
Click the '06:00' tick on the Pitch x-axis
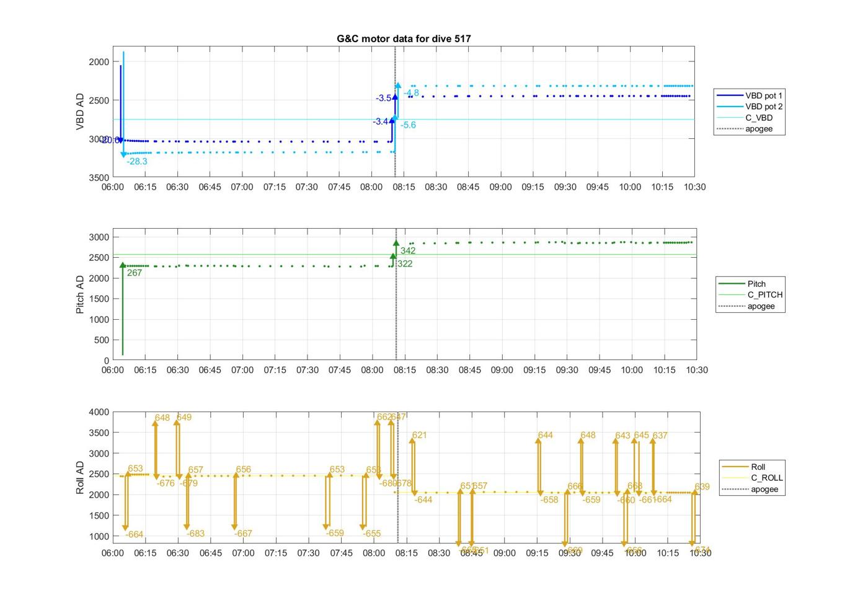coord(113,370)
